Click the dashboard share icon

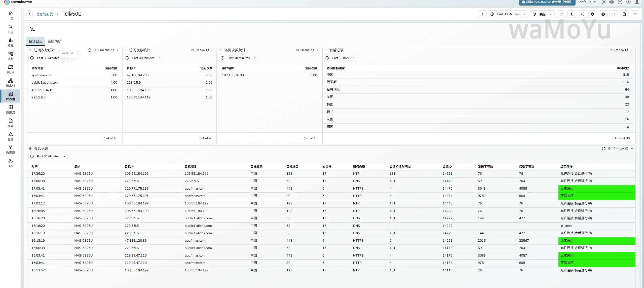point(582,14)
